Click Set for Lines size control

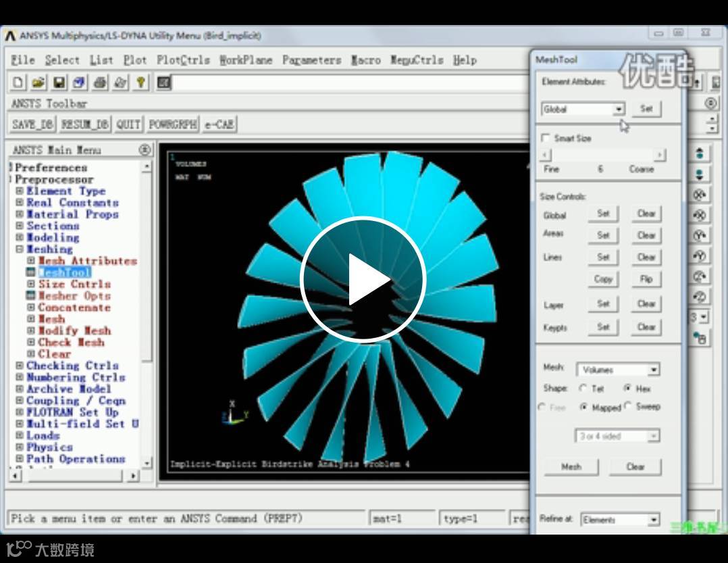(603, 257)
